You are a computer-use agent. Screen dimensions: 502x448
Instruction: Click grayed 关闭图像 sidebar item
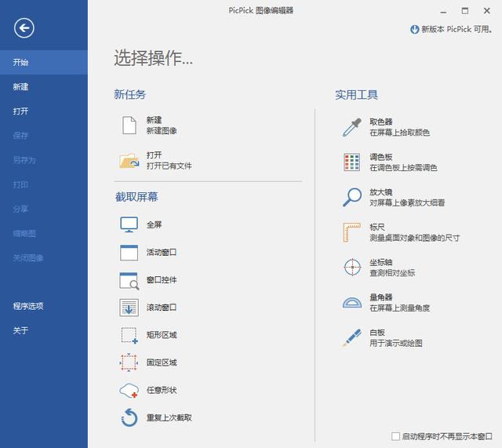44,258
